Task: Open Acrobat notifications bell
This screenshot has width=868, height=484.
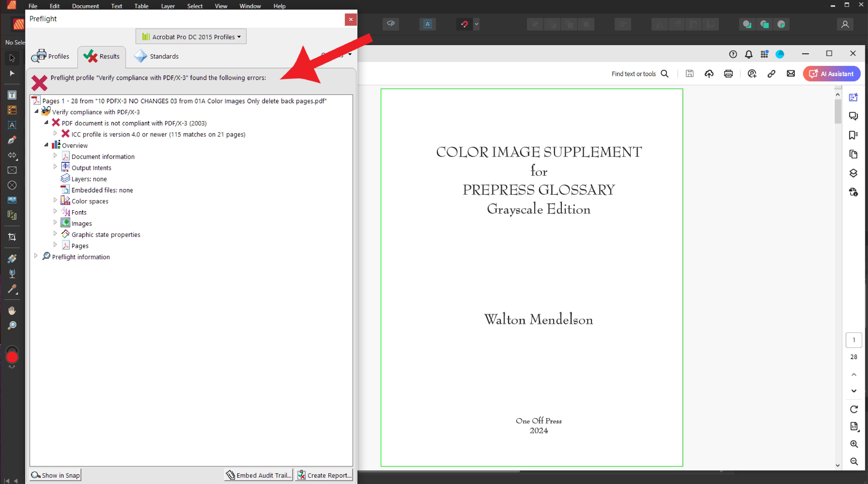Action: click(x=749, y=54)
